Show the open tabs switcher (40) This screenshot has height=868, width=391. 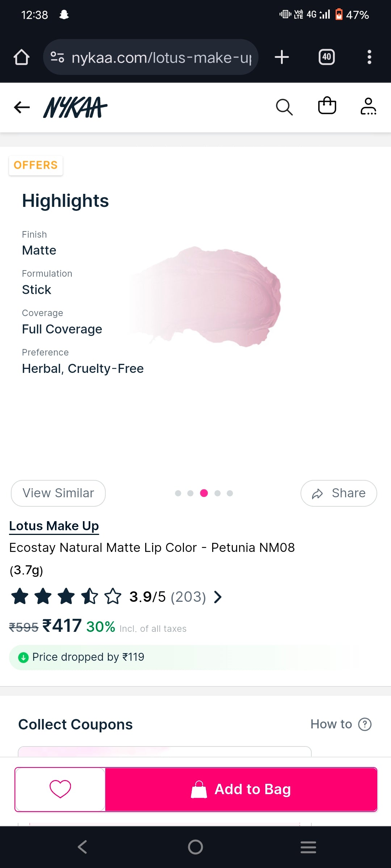pos(327,57)
